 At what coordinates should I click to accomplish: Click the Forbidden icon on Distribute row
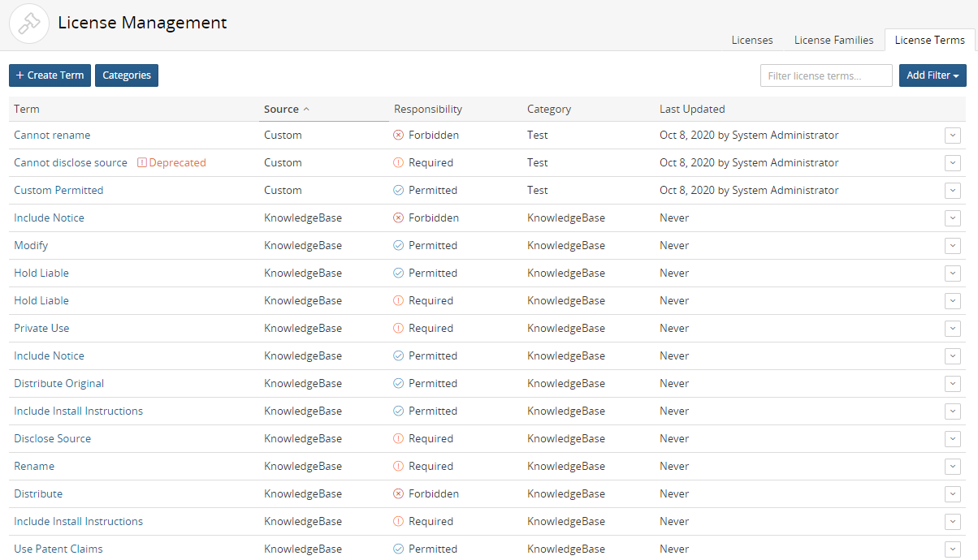point(398,493)
